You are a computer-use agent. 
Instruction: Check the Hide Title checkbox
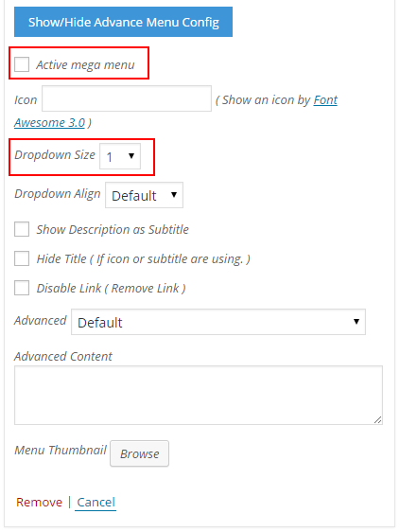(x=22, y=258)
